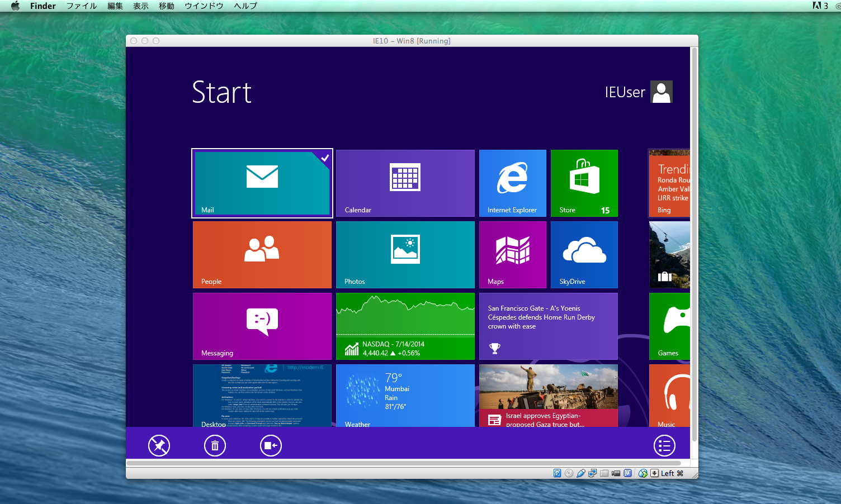Image resolution: width=841 pixels, height=504 pixels.
Task: Open the Photos tile
Action: [x=405, y=255]
